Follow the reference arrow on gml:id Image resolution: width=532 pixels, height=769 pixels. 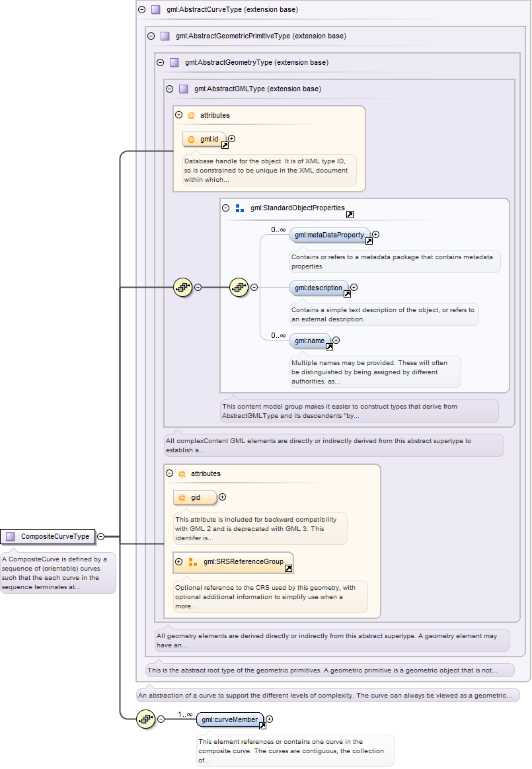225,145
